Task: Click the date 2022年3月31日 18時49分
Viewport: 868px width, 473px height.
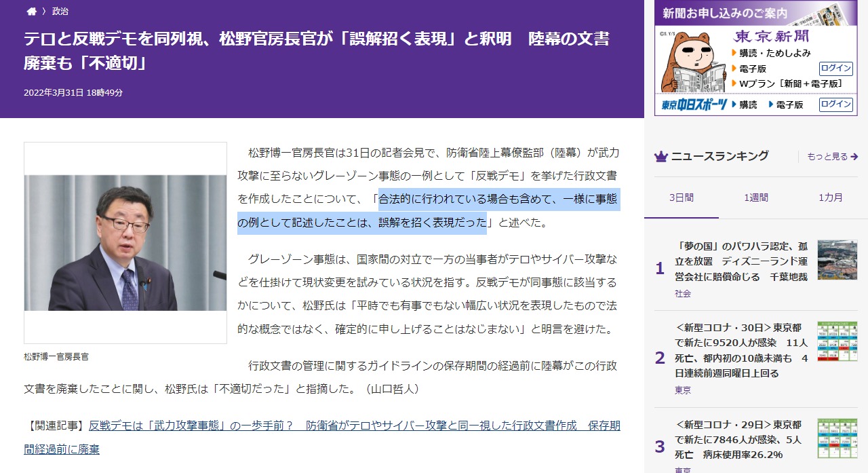Action: coord(73,93)
